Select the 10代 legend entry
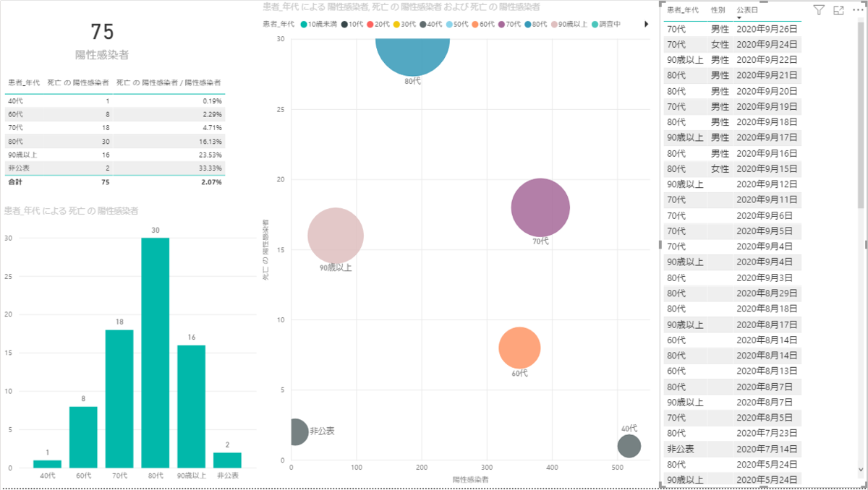868x490 pixels. 352,24
